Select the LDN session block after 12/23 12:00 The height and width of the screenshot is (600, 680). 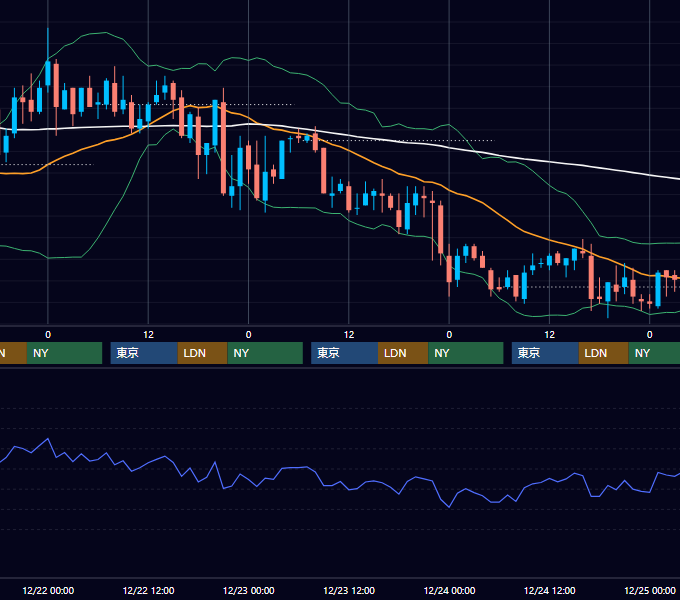(403, 353)
